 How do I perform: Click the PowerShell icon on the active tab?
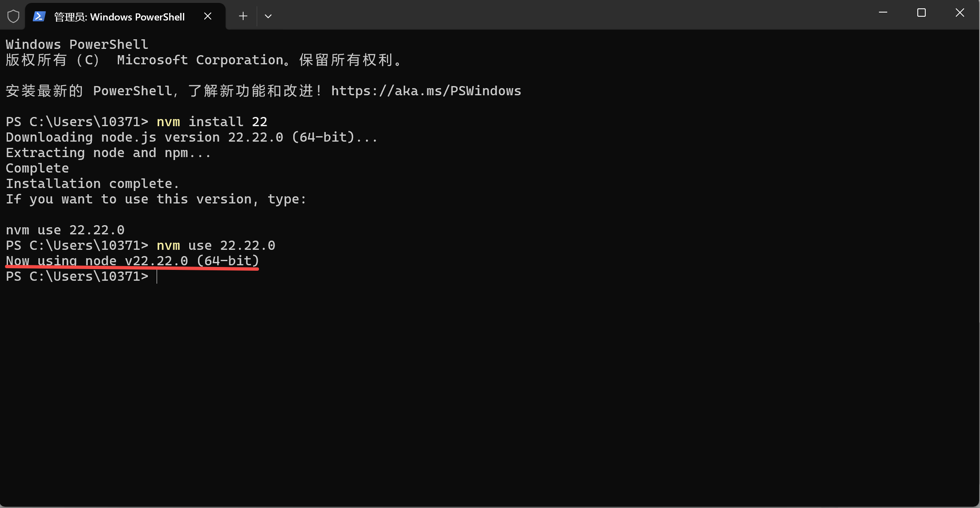click(x=39, y=17)
